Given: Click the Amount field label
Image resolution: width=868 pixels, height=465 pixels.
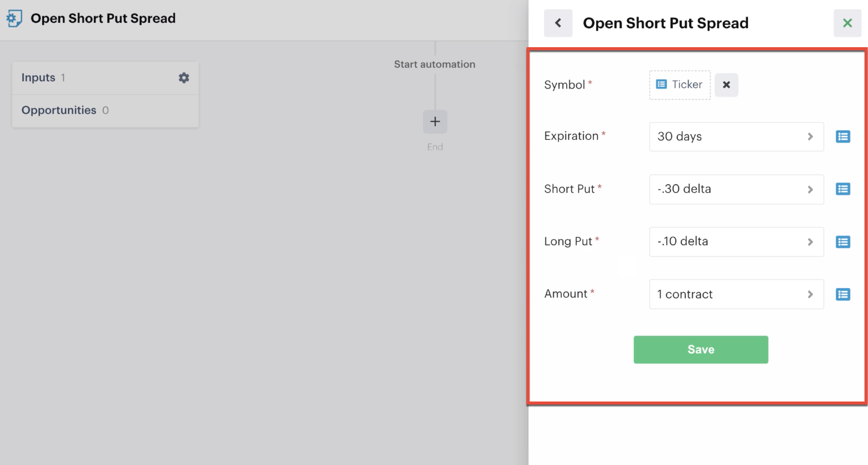Looking at the screenshot, I should 566,294.
